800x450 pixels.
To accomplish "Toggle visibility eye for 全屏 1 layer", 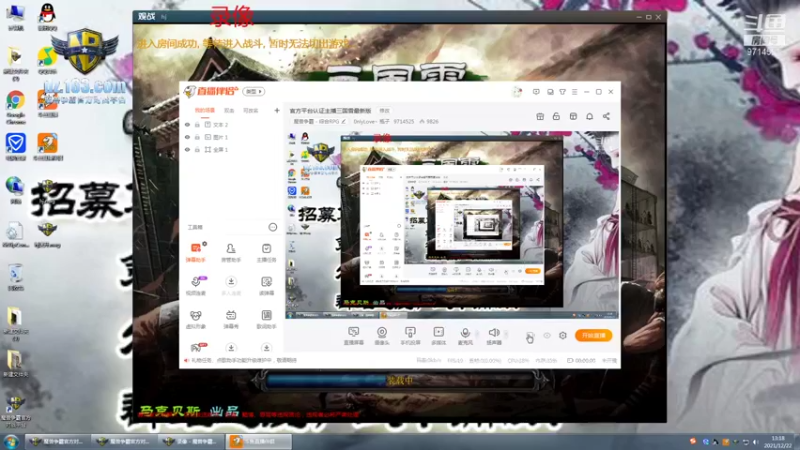I will click(x=187, y=149).
